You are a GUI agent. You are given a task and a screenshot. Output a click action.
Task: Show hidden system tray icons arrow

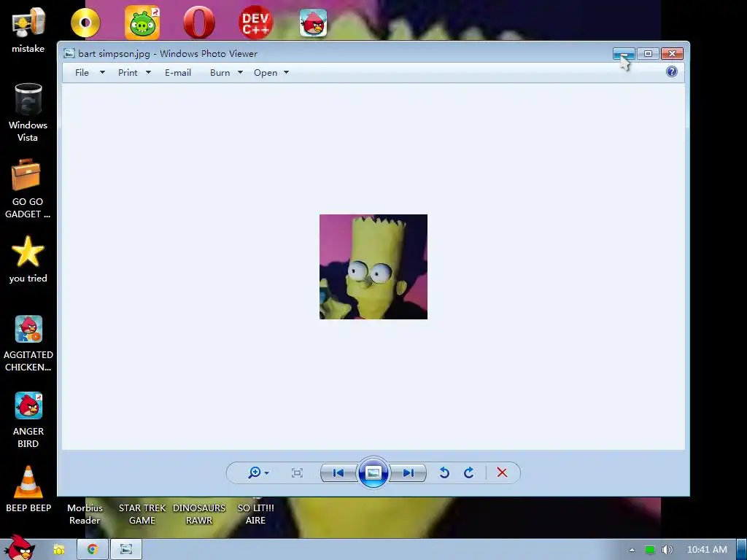632,550
